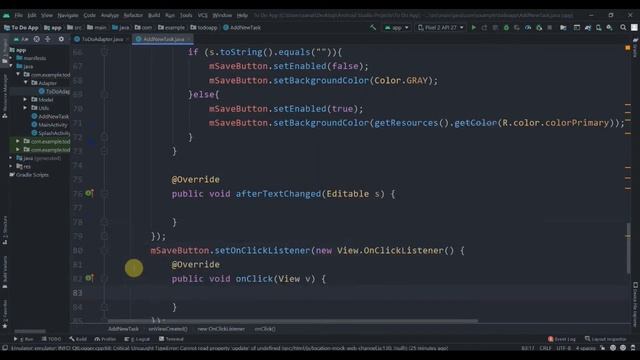Screen dimensions: 640x360
Task: Click the To Do App navigation bar breadcrumb
Action: [x=21, y=27]
